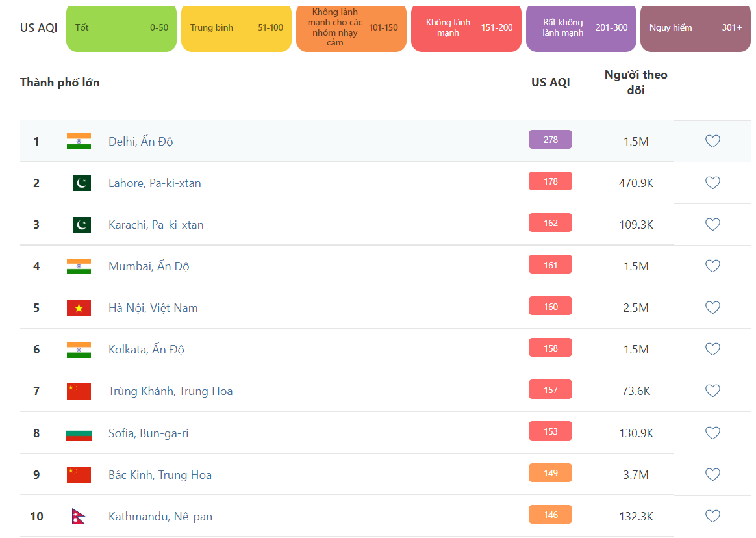The height and width of the screenshot is (538, 756).
Task: Click the US AQI column header
Action: point(550,83)
